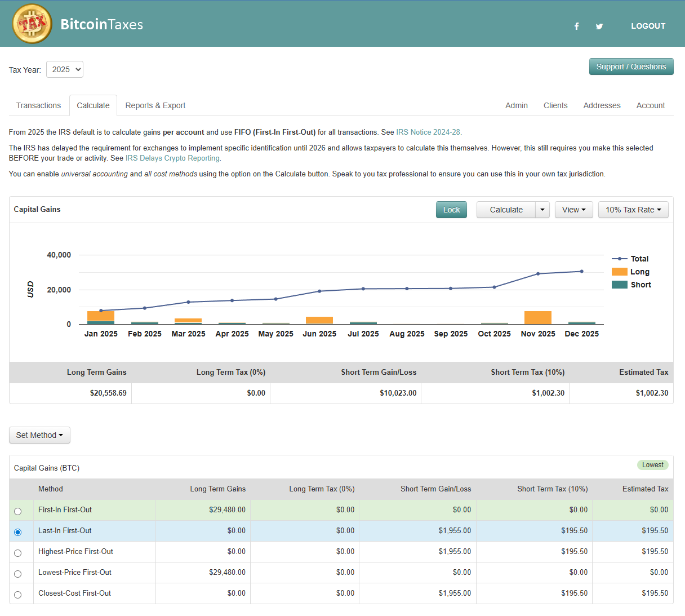Open the Tax Year dropdown
Viewport: 685px width, 616px height.
pyautogui.click(x=64, y=69)
